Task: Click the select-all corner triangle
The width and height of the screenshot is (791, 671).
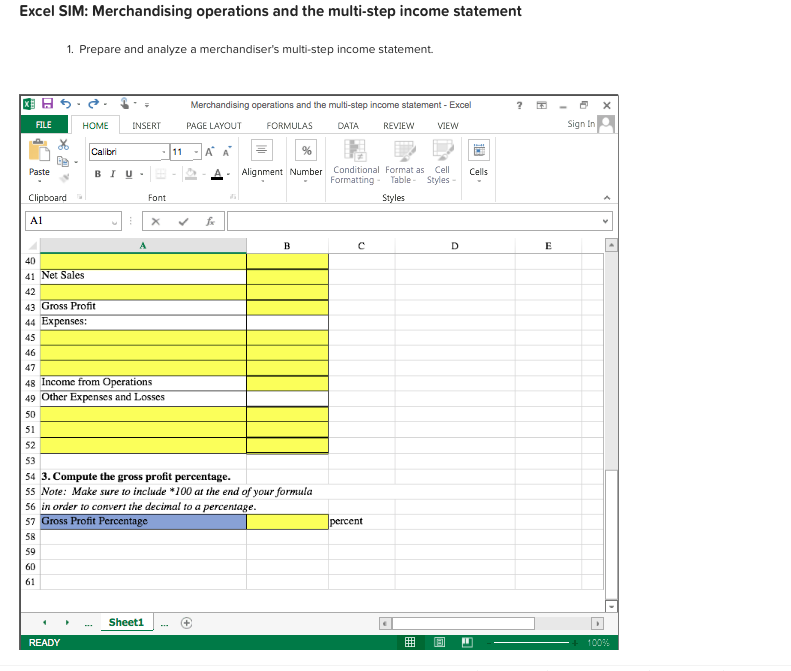Action: [32, 246]
